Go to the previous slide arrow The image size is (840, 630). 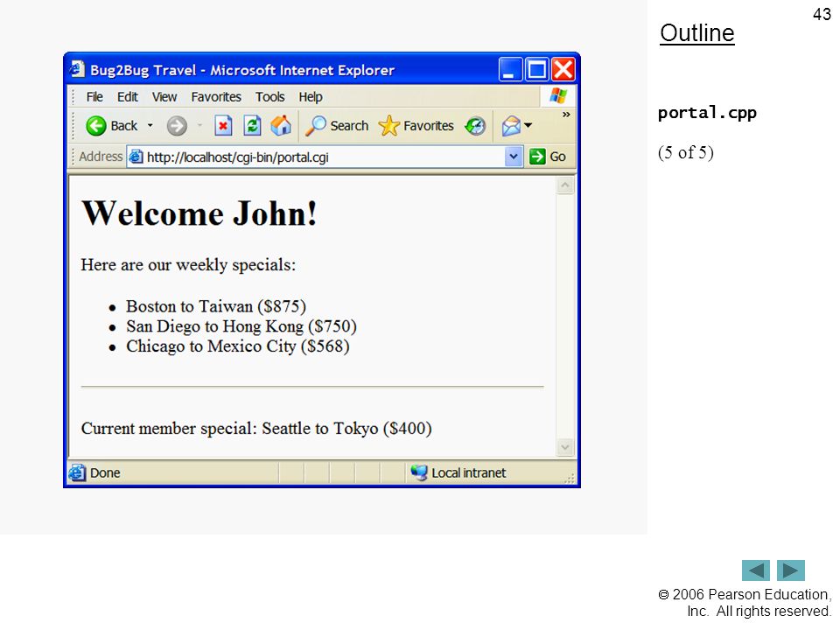[755, 570]
